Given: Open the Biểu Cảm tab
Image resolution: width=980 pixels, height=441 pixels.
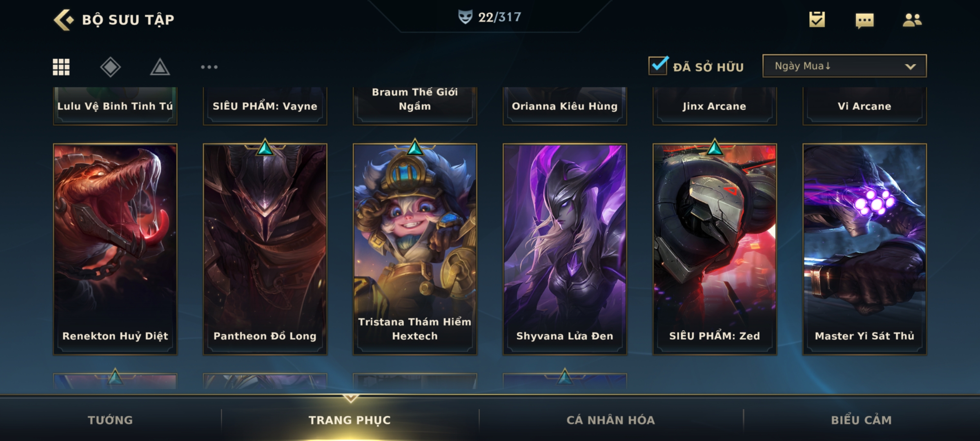Looking at the screenshot, I should coord(861,420).
